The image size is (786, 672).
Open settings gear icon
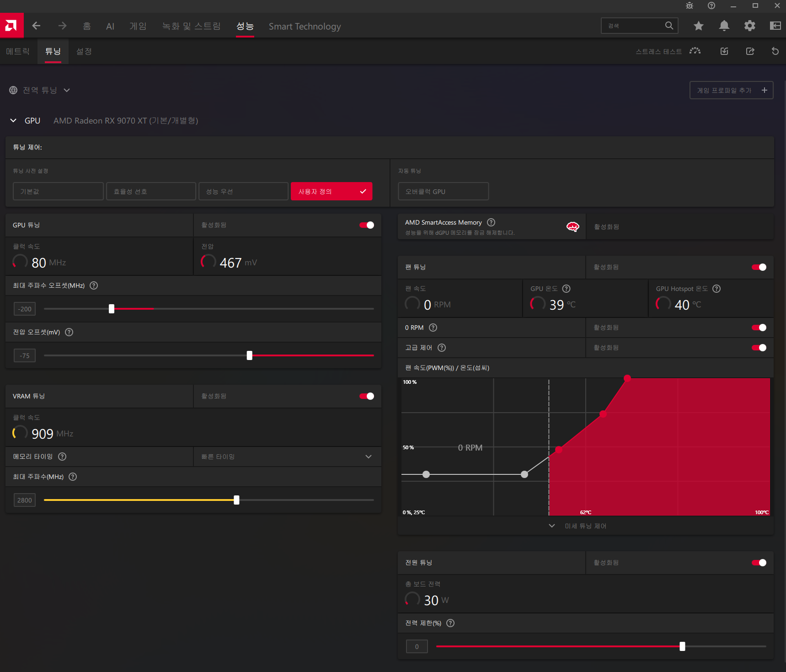[750, 26]
